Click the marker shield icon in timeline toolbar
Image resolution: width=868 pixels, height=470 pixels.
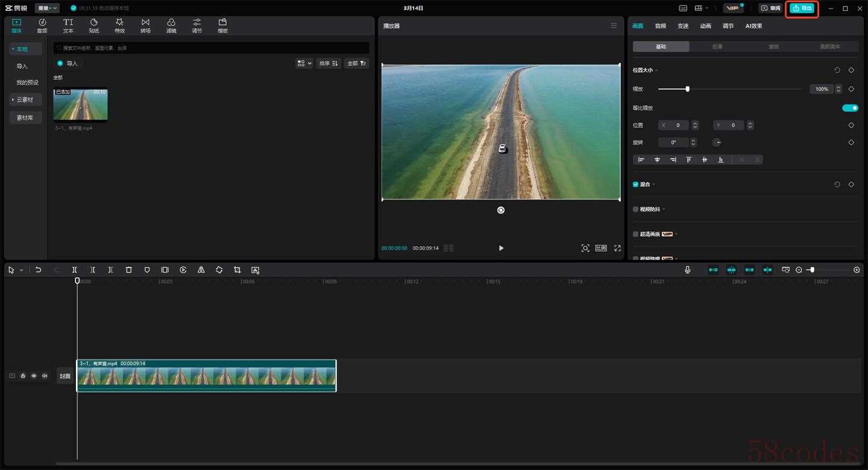pos(147,270)
